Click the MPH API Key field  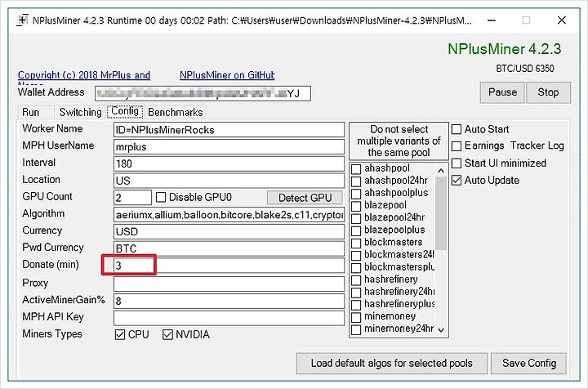[229, 318]
